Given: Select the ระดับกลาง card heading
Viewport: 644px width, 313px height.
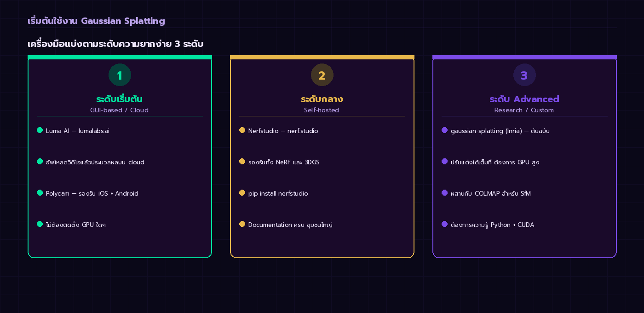Looking at the screenshot, I should point(322,99).
